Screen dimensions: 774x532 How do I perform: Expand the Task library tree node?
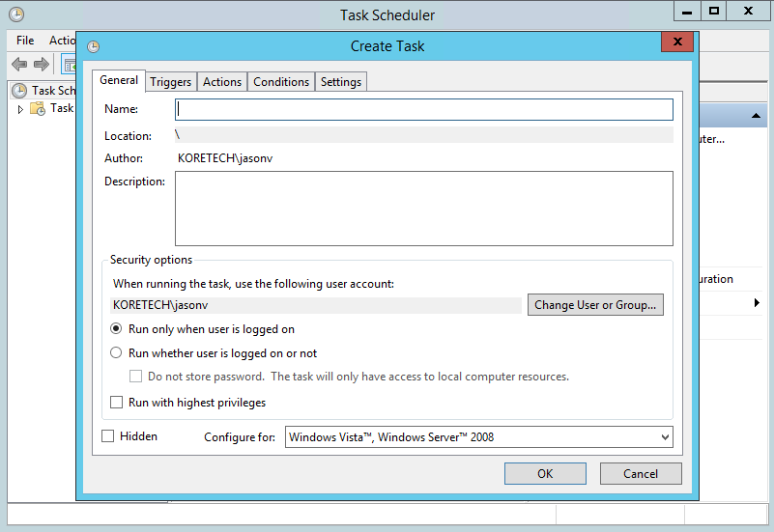pyautogui.click(x=20, y=109)
